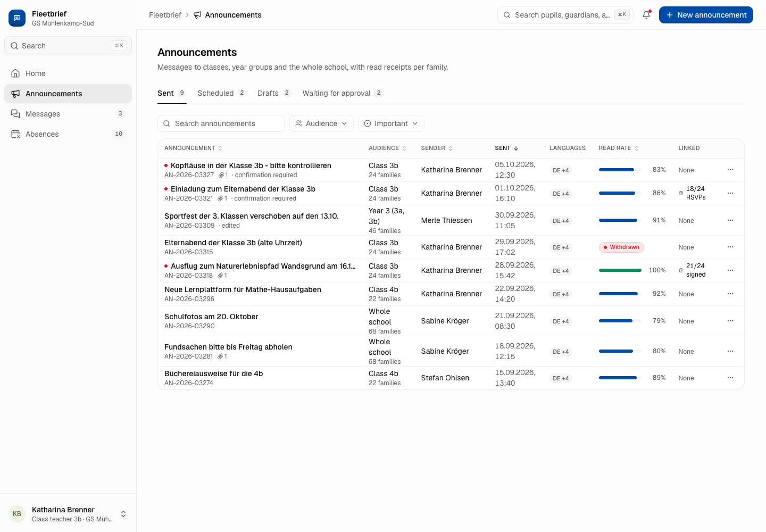Open the Important filter dropdown
Image resolution: width=766 pixels, height=532 pixels.
[391, 123]
